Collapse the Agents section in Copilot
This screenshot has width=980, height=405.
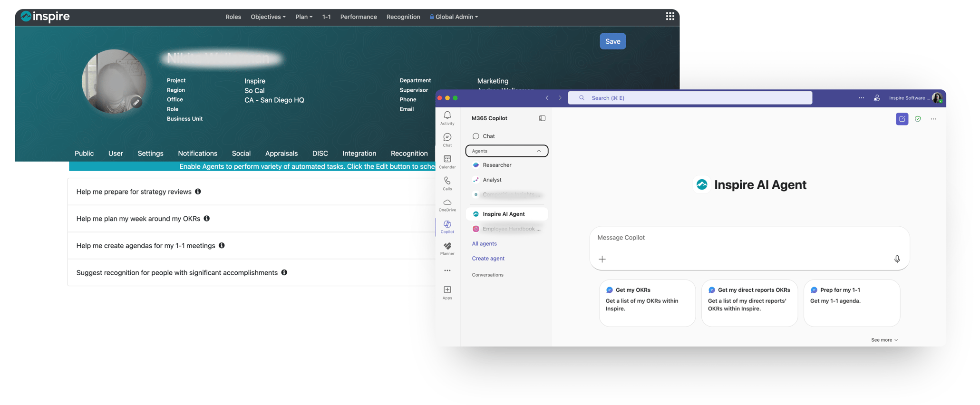pos(506,151)
